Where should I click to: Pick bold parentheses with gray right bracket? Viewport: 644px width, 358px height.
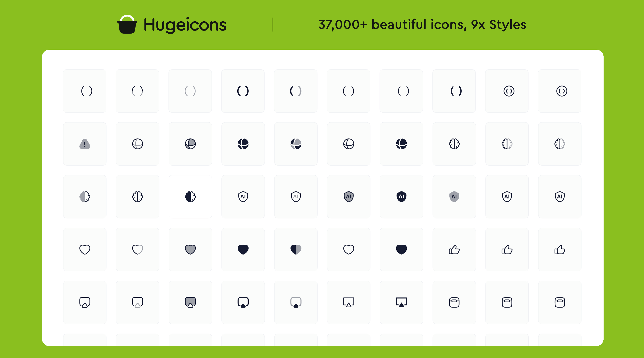click(296, 91)
